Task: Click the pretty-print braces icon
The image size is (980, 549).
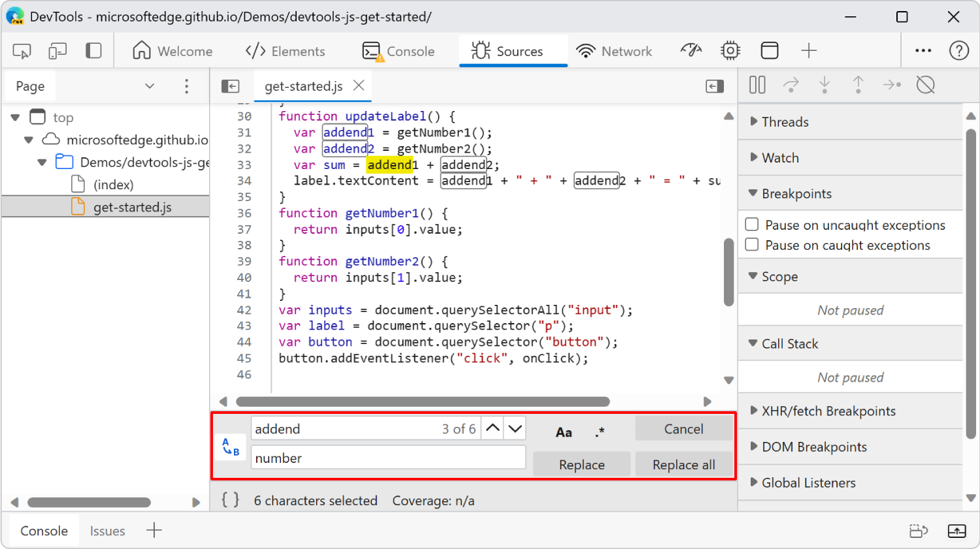Action: 230,499
